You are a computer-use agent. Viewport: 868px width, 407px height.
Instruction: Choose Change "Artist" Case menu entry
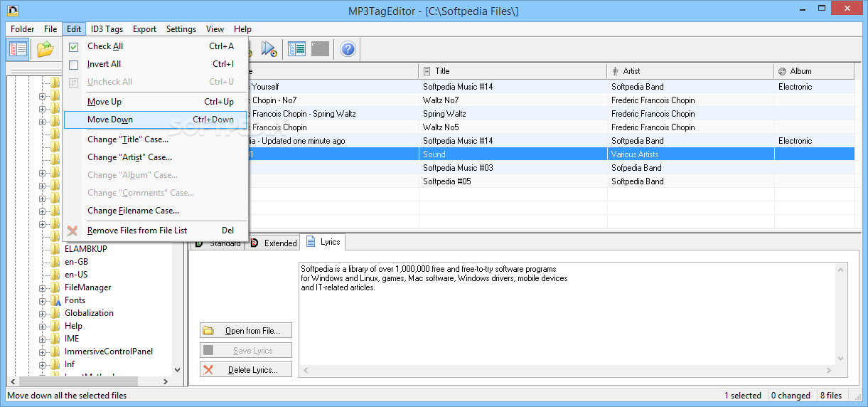click(155, 157)
